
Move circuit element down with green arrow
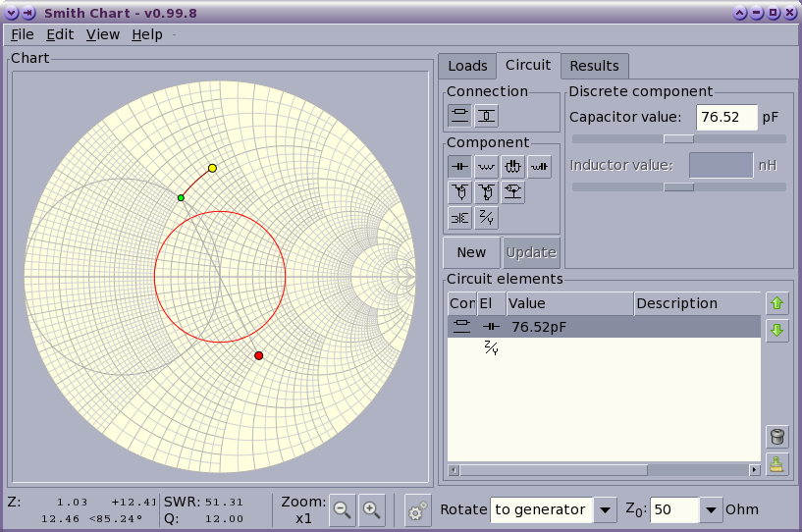point(776,330)
